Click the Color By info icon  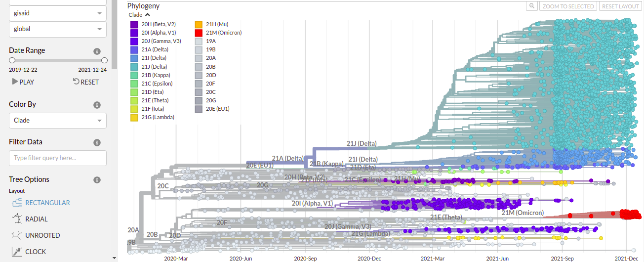(x=97, y=105)
